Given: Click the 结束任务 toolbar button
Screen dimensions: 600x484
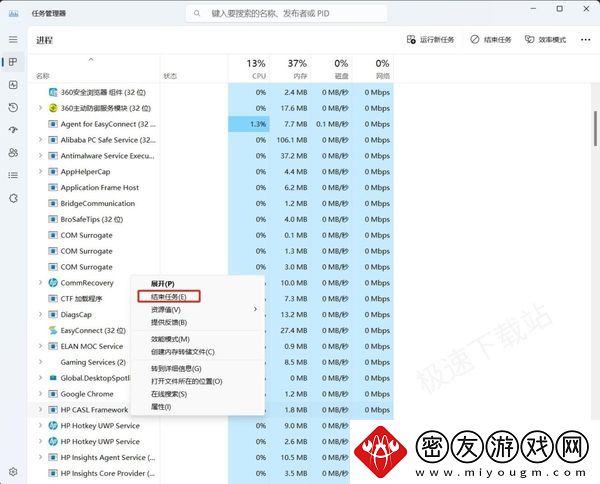Looking at the screenshot, I should pyautogui.click(x=491, y=39).
